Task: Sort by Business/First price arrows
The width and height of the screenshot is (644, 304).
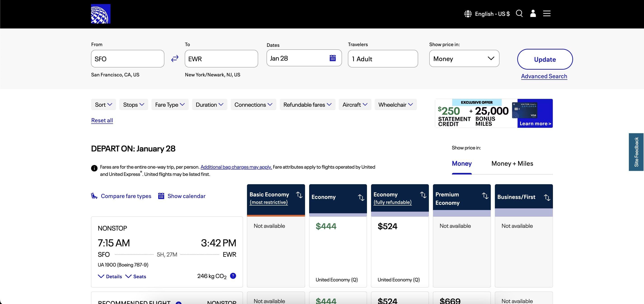Action: click(x=547, y=198)
